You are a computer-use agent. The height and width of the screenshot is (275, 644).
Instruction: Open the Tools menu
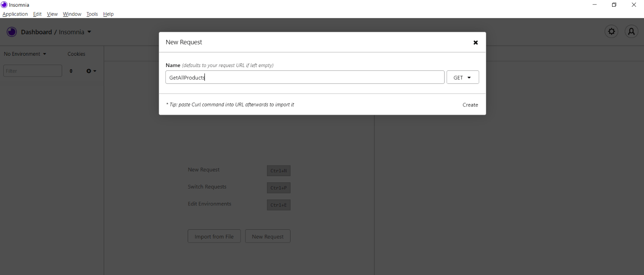click(x=92, y=14)
